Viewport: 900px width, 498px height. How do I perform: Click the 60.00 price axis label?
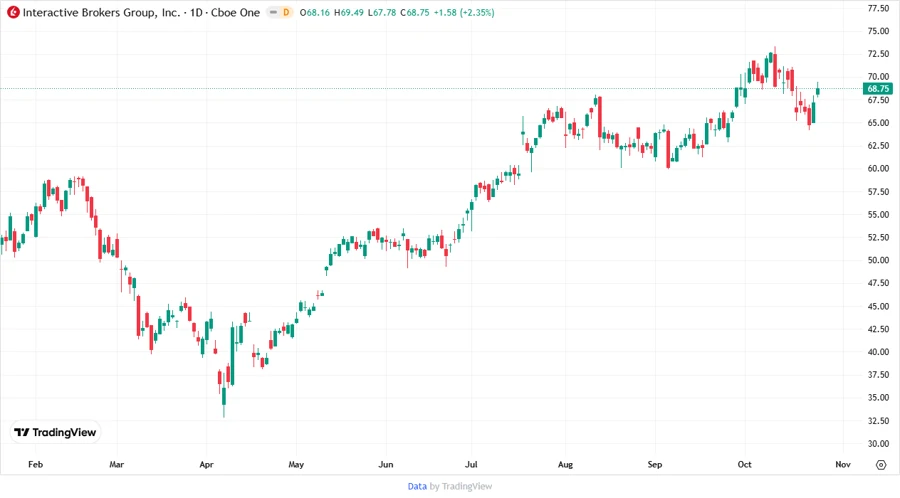878,169
